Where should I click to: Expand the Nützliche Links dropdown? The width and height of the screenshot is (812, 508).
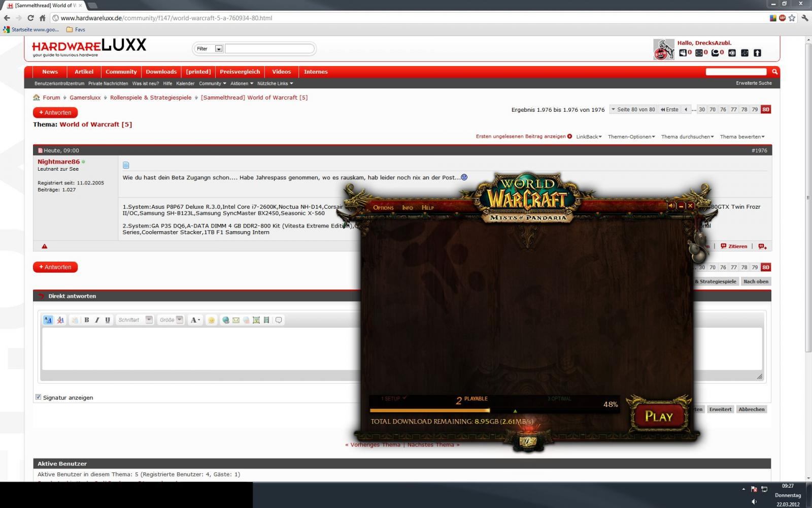[275, 83]
